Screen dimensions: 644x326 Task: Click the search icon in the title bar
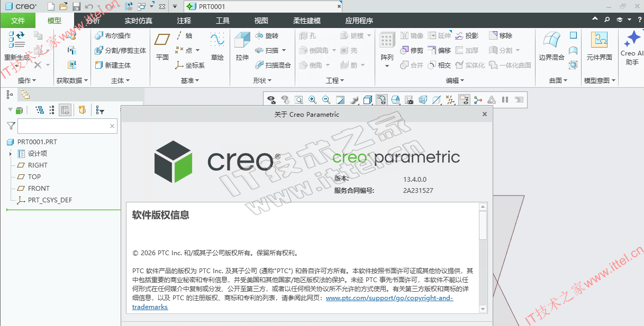click(607, 20)
